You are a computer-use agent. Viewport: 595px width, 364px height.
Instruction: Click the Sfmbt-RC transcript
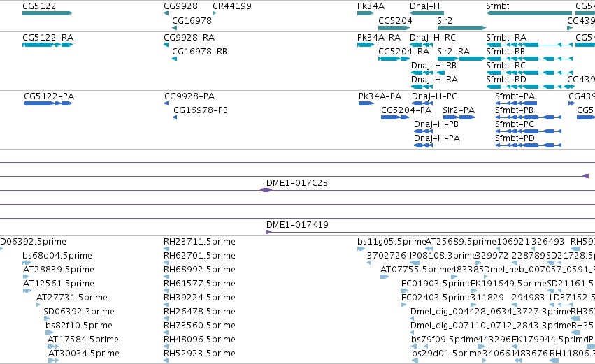coord(529,73)
